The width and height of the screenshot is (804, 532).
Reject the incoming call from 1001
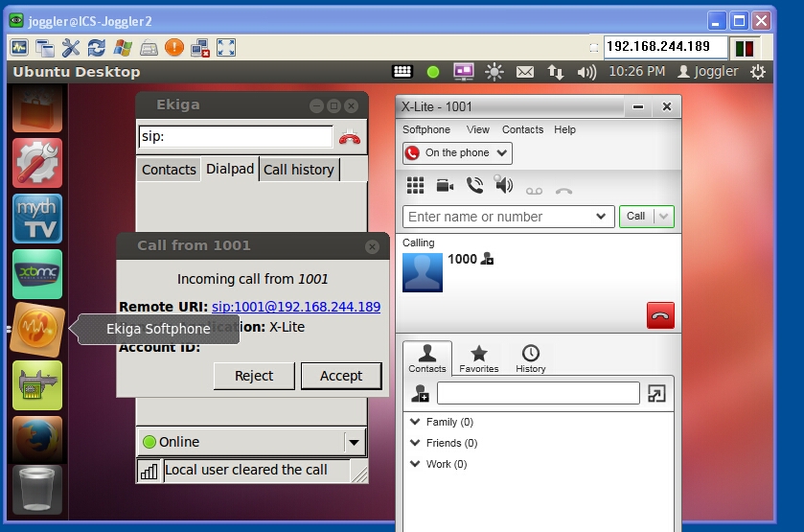coord(254,376)
